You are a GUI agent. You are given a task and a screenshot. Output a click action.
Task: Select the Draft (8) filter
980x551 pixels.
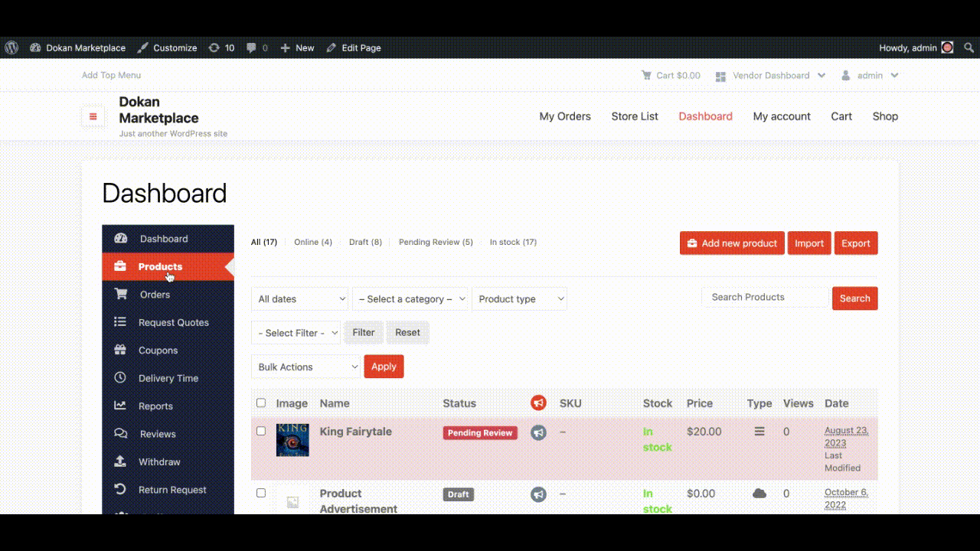click(x=365, y=242)
